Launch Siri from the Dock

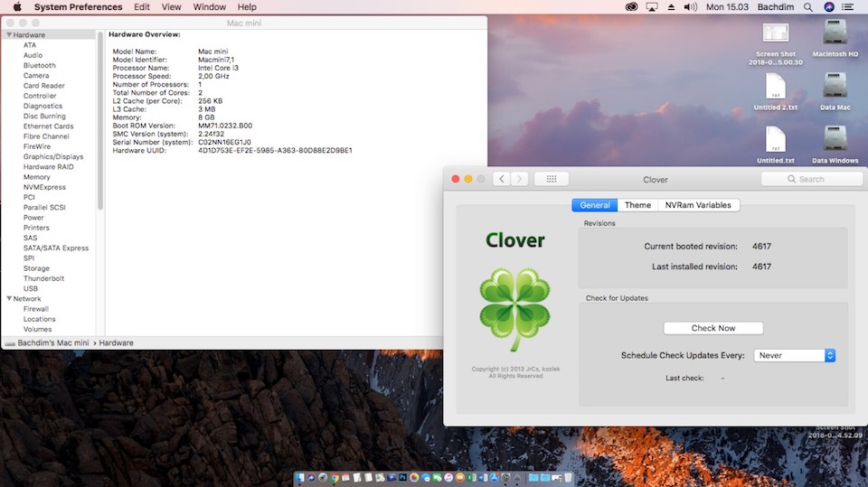[x=311, y=478]
